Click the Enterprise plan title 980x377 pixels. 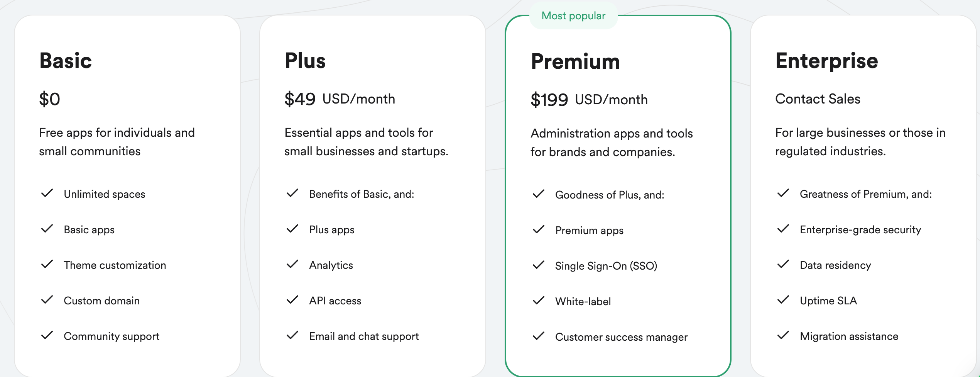click(x=827, y=61)
